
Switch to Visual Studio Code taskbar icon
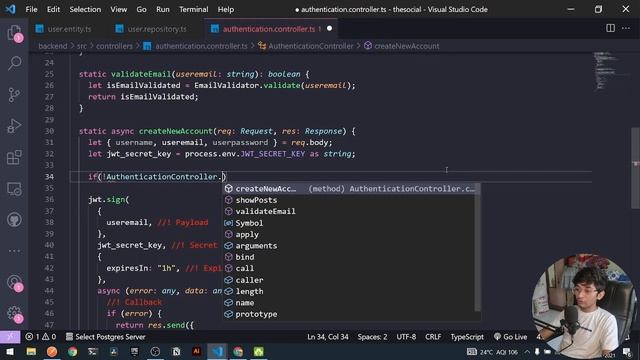coord(217,351)
